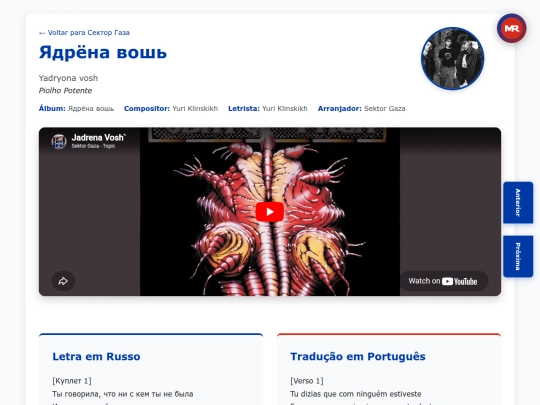Click the share arrow icon on video
The image size is (540, 405).
[63, 281]
